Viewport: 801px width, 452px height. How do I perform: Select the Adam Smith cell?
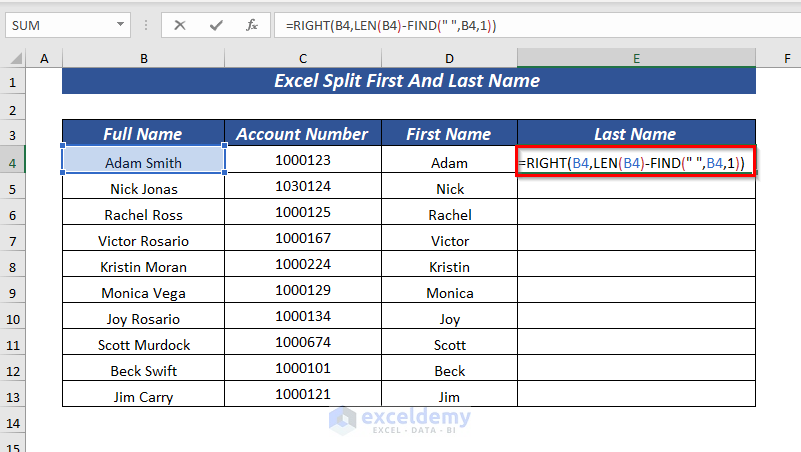point(144,162)
